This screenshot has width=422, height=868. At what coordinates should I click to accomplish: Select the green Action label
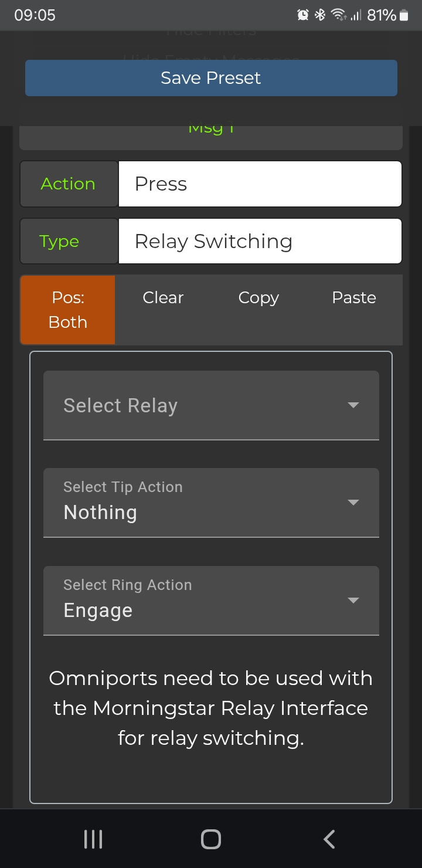click(68, 184)
